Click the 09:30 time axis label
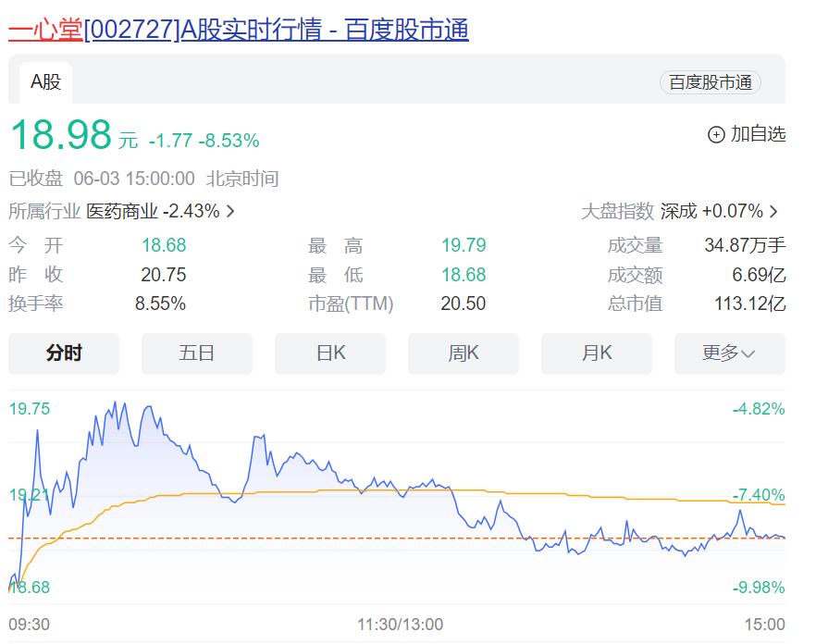Image resolution: width=816 pixels, height=644 pixels. pos(30,625)
